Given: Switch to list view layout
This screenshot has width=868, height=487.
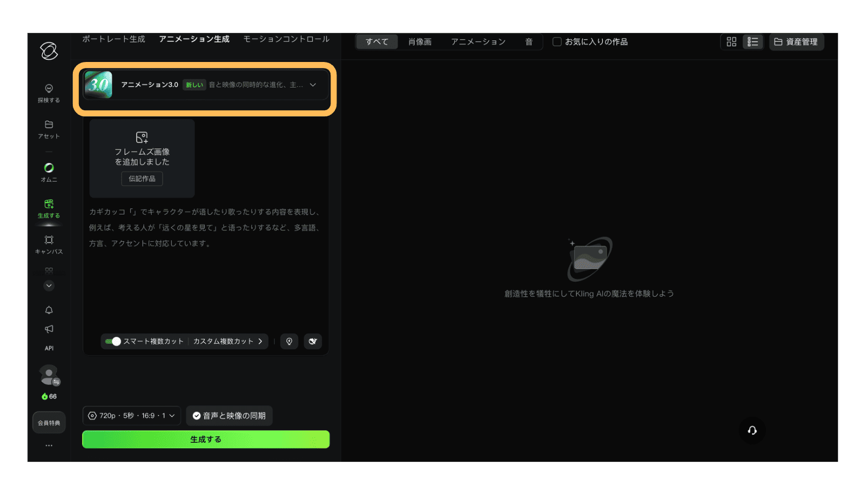Looking at the screenshot, I should pyautogui.click(x=752, y=42).
